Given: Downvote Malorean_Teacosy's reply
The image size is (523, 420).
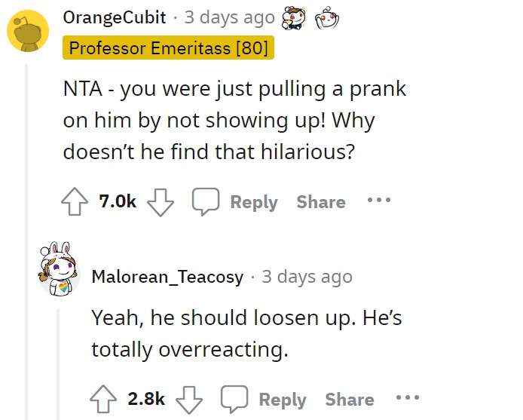Looking at the screenshot, I should 189,400.
